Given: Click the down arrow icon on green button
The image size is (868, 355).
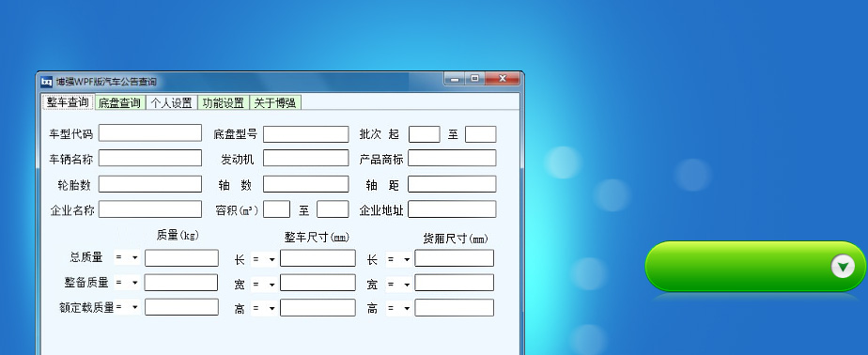Looking at the screenshot, I should tap(843, 267).
